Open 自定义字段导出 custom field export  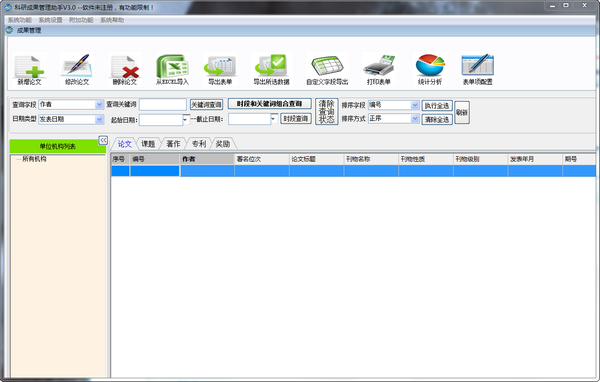tap(327, 70)
